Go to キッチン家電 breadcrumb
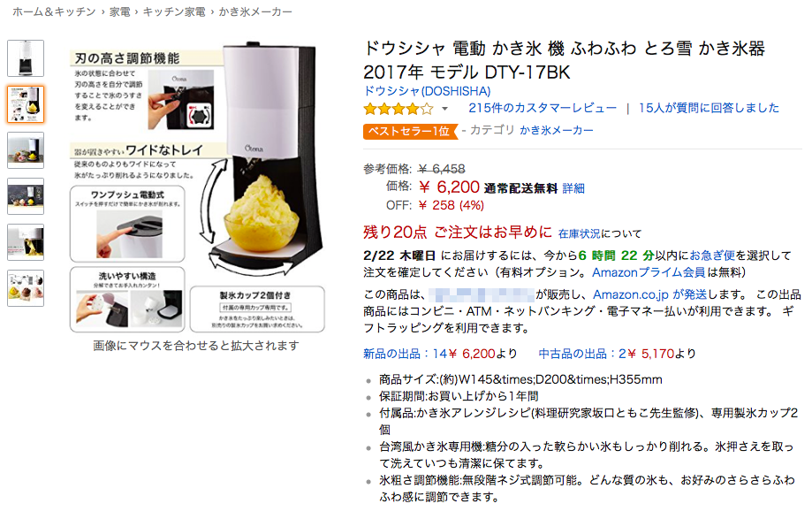Viewport: 812px width, 519px height. click(174, 11)
